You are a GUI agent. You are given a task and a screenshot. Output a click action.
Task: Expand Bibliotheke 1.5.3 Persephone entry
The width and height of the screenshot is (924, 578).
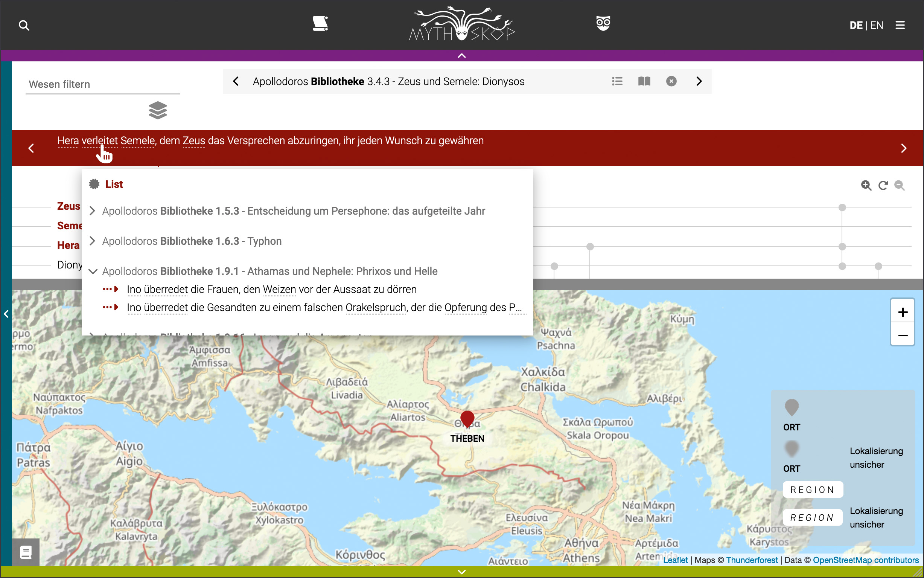click(x=287, y=211)
